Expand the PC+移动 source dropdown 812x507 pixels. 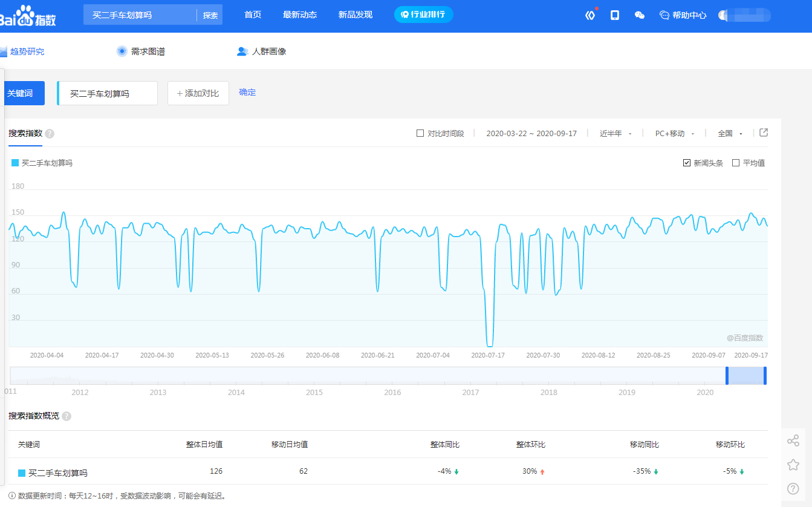pos(675,134)
